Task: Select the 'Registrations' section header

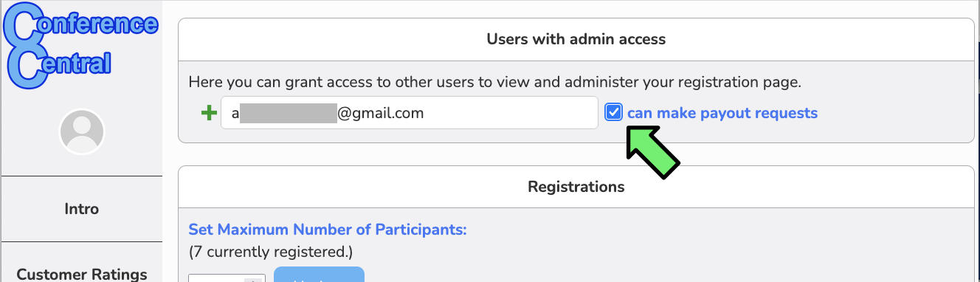Action: (576, 187)
